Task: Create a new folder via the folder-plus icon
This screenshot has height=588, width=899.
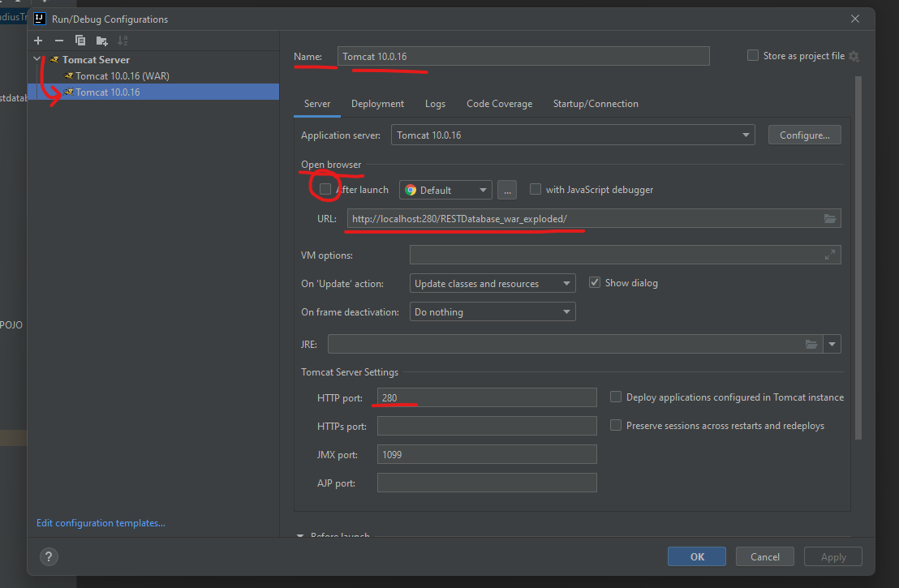Action: (x=101, y=41)
